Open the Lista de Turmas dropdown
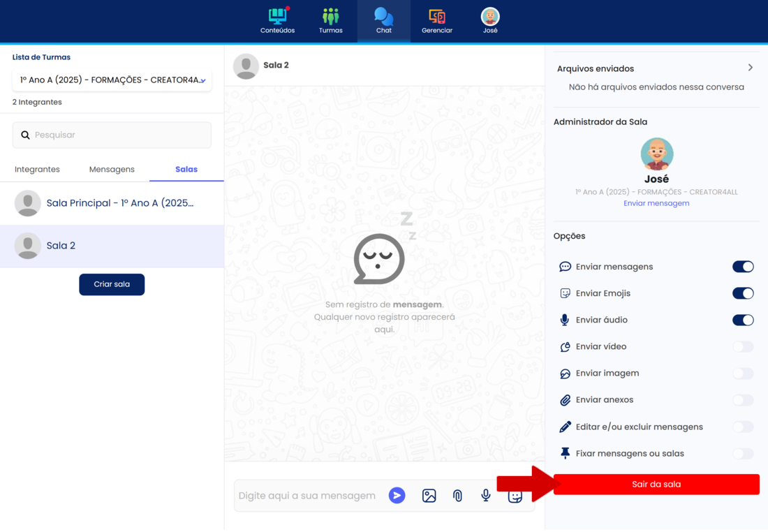 (112, 80)
